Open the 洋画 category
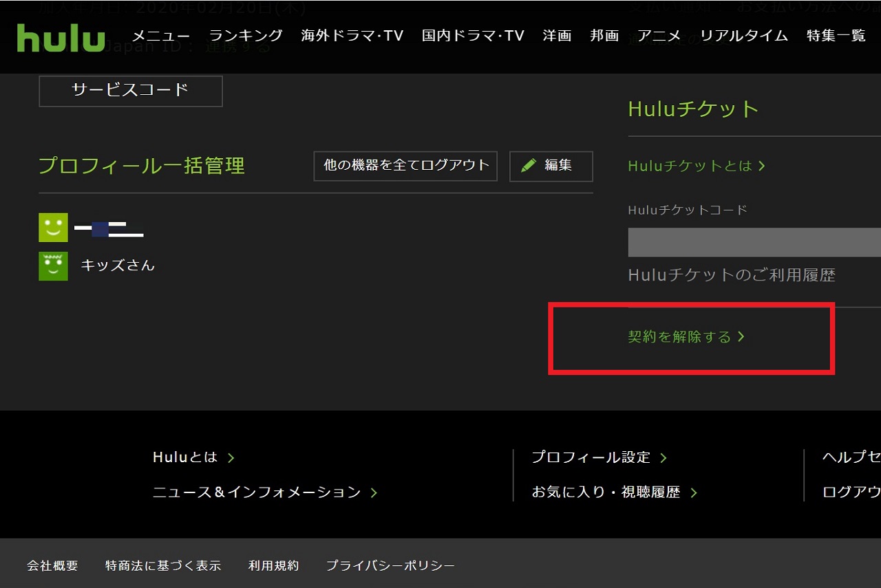The width and height of the screenshot is (881, 588). tap(557, 36)
